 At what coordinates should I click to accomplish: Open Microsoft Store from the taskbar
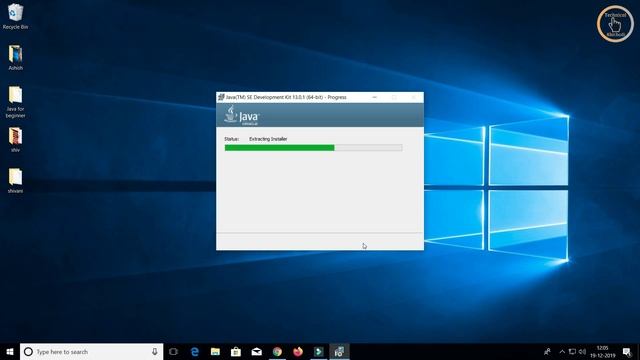point(236,351)
